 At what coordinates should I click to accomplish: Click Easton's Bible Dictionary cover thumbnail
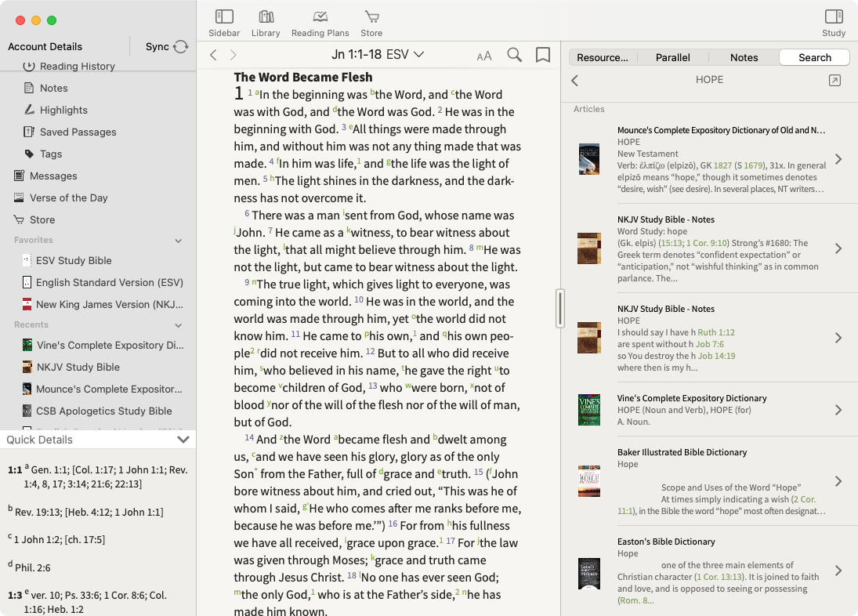pyautogui.click(x=589, y=574)
